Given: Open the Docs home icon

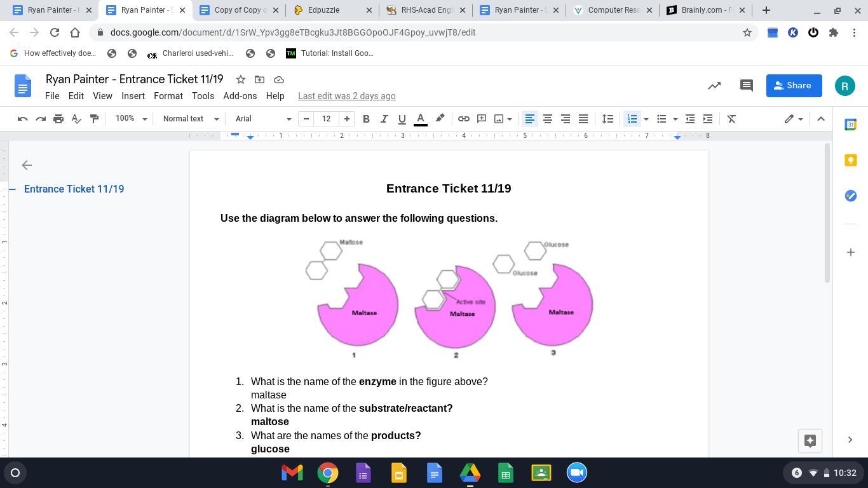Looking at the screenshot, I should (23, 86).
